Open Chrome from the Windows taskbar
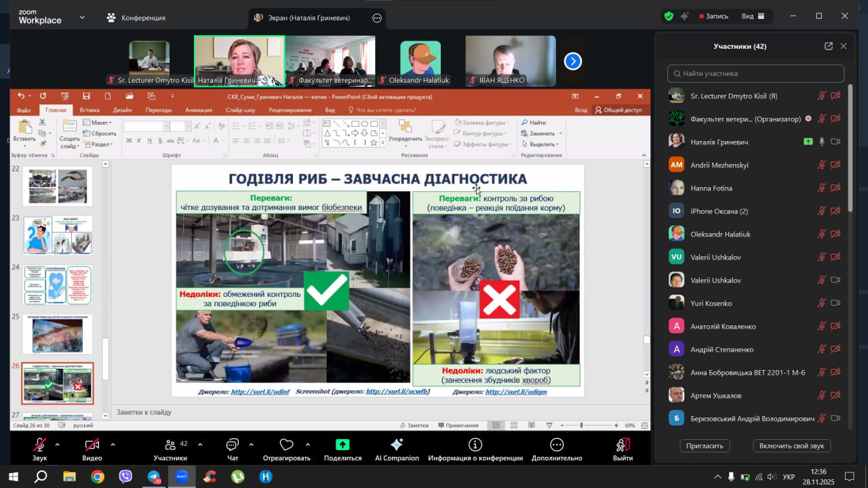Image resolution: width=868 pixels, height=488 pixels. pyautogui.click(x=98, y=476)
